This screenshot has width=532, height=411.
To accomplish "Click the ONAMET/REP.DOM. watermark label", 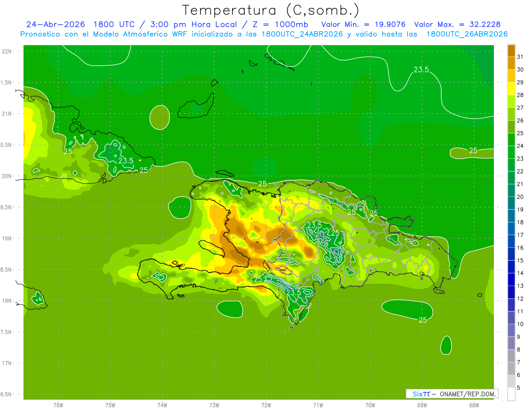I will click(468, 394).
